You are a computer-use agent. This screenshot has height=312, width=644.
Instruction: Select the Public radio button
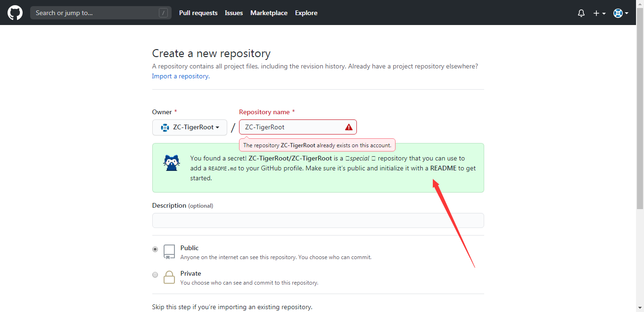pos(155,249)
